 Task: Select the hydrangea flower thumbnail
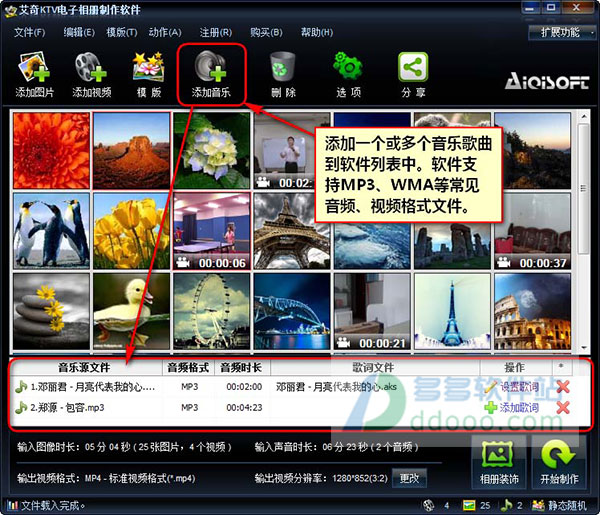point(212,150)
